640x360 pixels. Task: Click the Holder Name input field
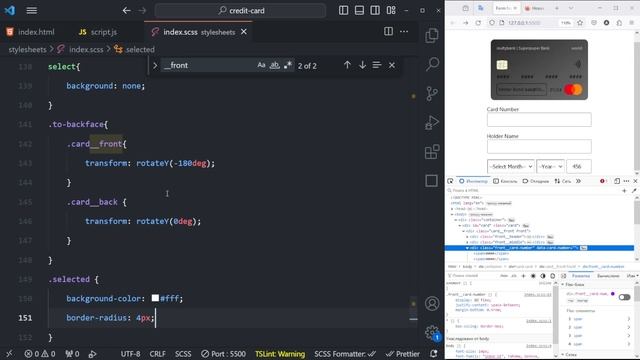pyautogui.click(x=539, y=146)
